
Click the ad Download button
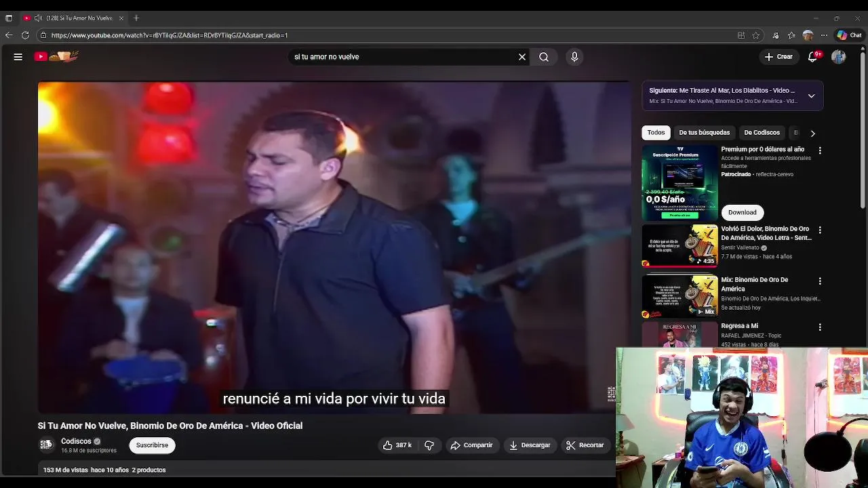743,212
